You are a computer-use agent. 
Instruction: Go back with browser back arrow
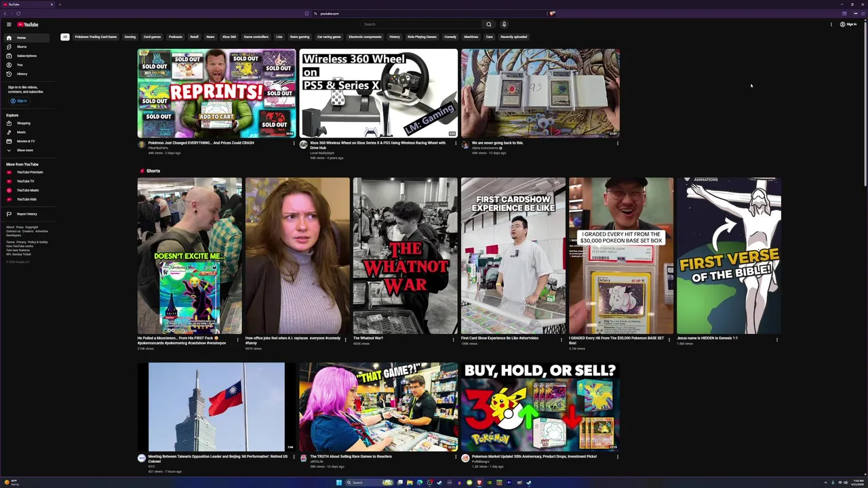point(5,14)
